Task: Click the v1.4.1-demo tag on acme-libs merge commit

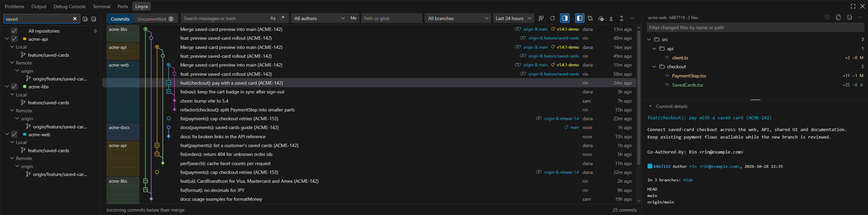Action: 565,29
